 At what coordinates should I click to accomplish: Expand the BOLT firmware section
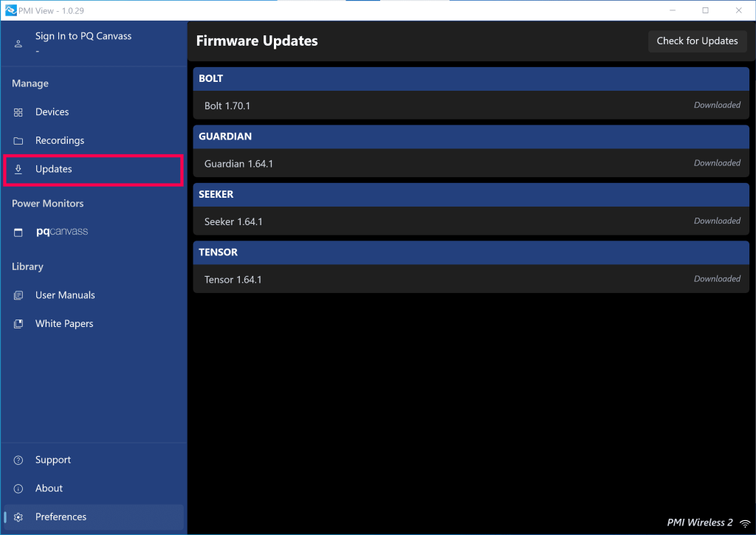pyautogui.click(x=471, y=78)
